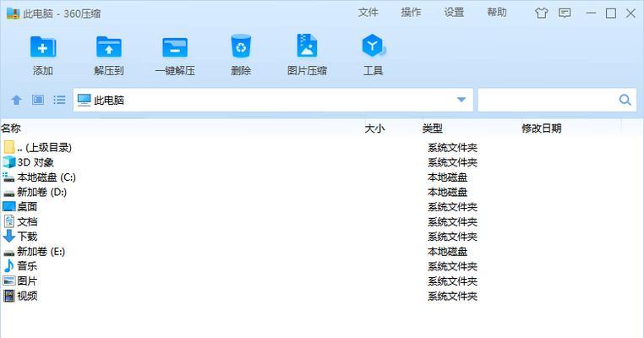Click the 新加卷 (E:) drive icon
The image size is (644, 338).
point(8,252)
